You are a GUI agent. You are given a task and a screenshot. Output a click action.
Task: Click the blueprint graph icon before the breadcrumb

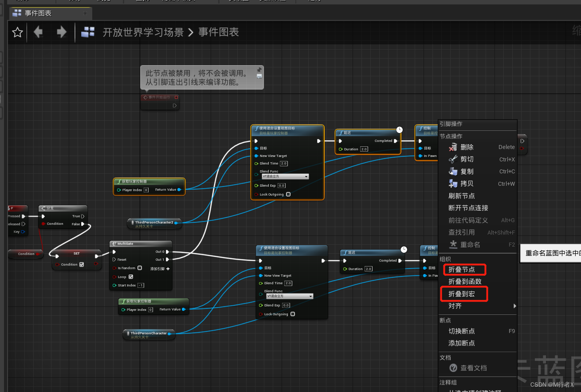click(x=88, y=32)
